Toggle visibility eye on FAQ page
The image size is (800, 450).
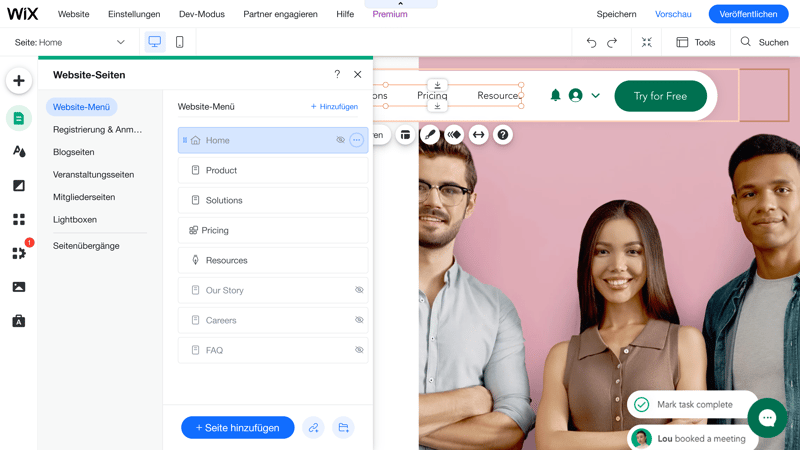(x=359, y=350)
